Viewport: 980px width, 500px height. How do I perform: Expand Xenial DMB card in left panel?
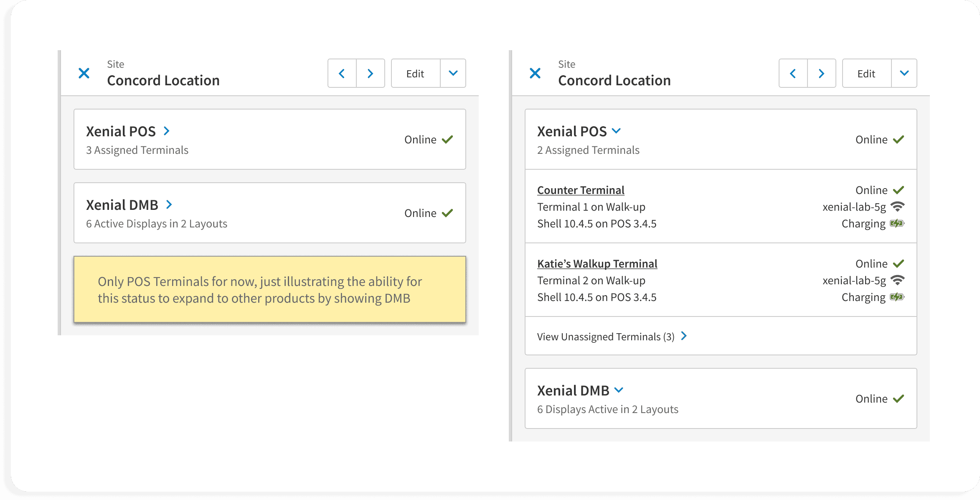(x=169, y=205)
